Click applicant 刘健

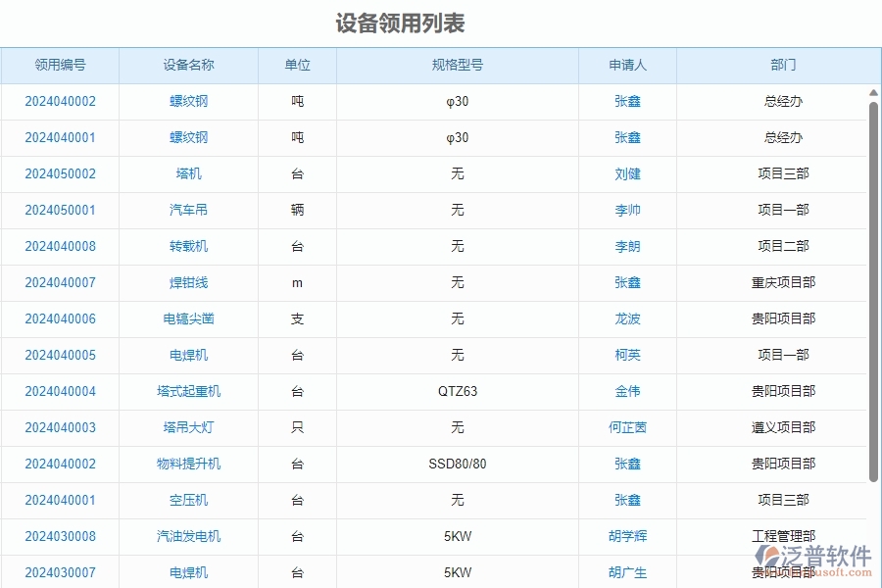point(626,173)
